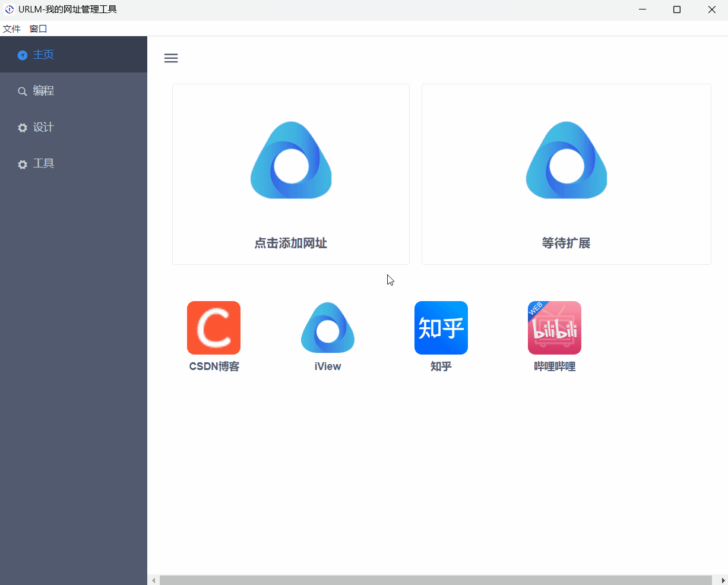Open the 知乎 site icon
The image size is (728, 585).
[441, 328]
